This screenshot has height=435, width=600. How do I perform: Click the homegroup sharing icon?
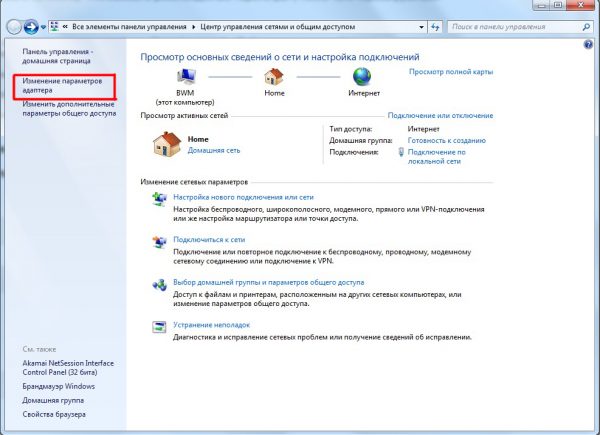pyautogui.click(x=159, y=284)
